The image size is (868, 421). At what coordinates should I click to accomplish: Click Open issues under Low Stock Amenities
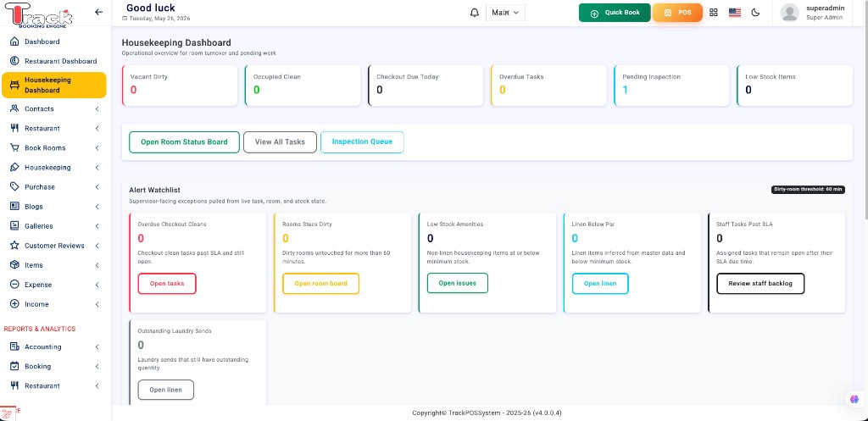[x=457, y=283]
